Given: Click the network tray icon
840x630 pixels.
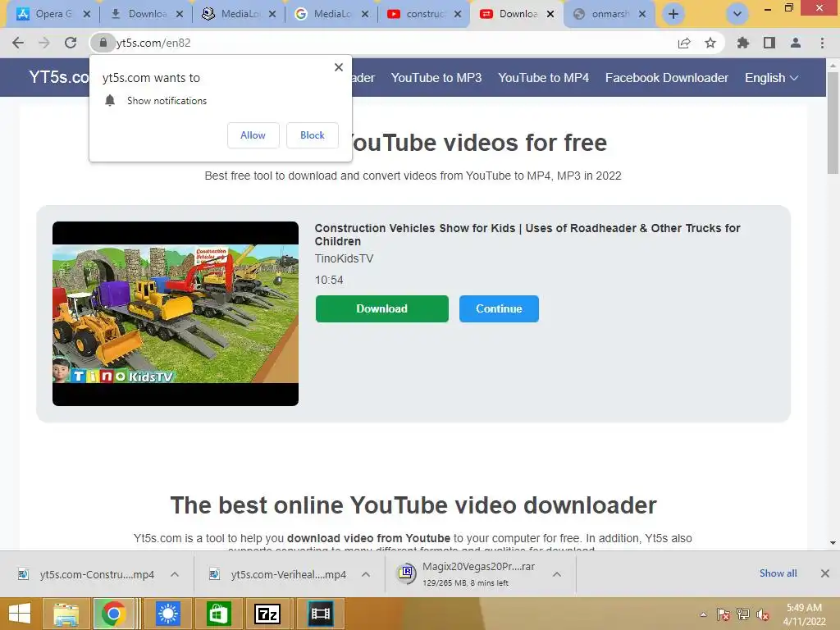Looking at the screenshot, I should click(x=743, y=614).
